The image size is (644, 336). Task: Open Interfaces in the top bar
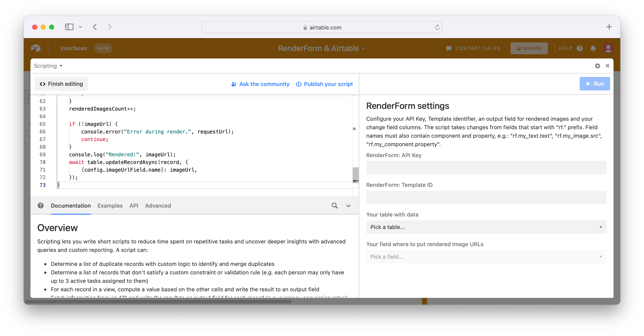click(73, 48)
